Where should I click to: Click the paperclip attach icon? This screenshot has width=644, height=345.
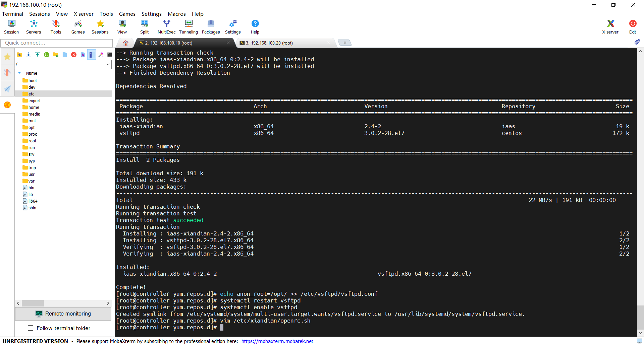click(637, 42)
